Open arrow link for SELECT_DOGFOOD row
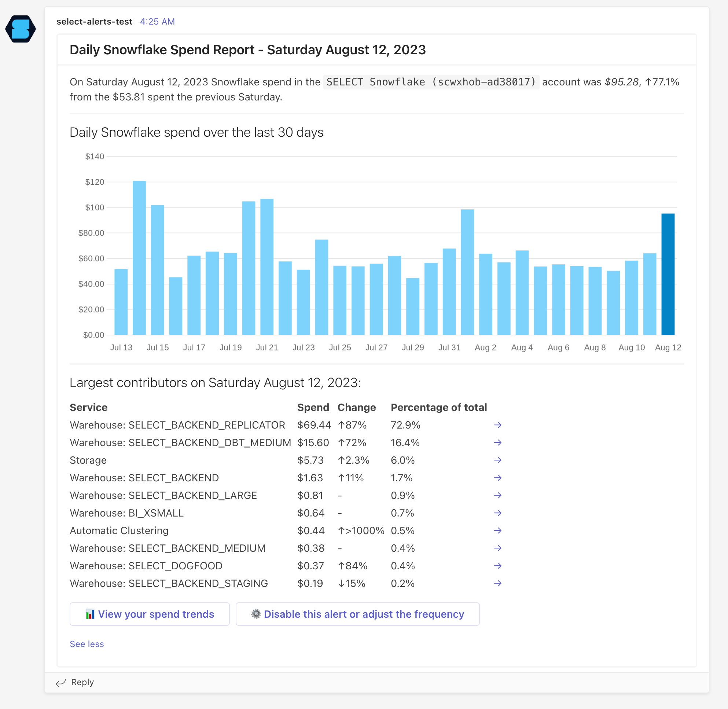The image size is (728, 709). click(497, 566)
